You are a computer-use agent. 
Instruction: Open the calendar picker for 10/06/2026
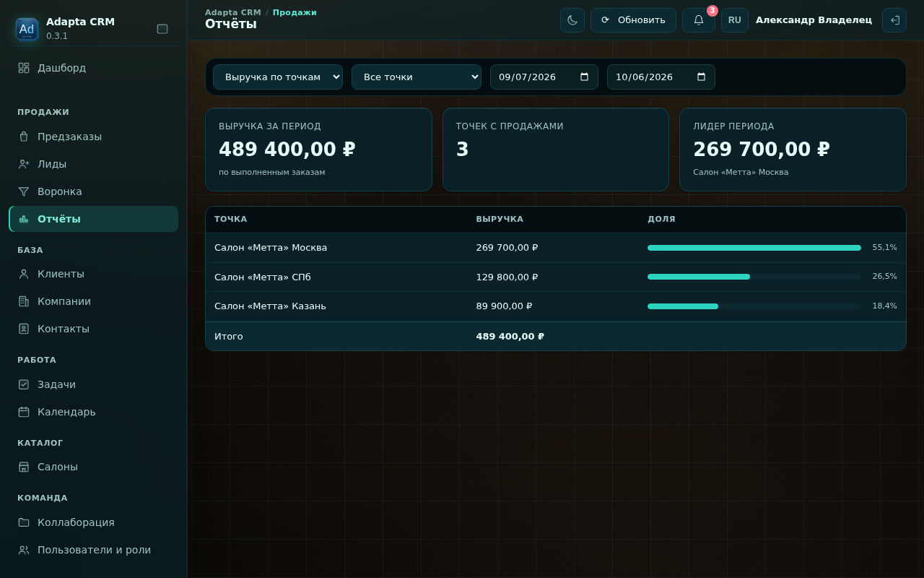pyautogui.click(x=701, y=77)
